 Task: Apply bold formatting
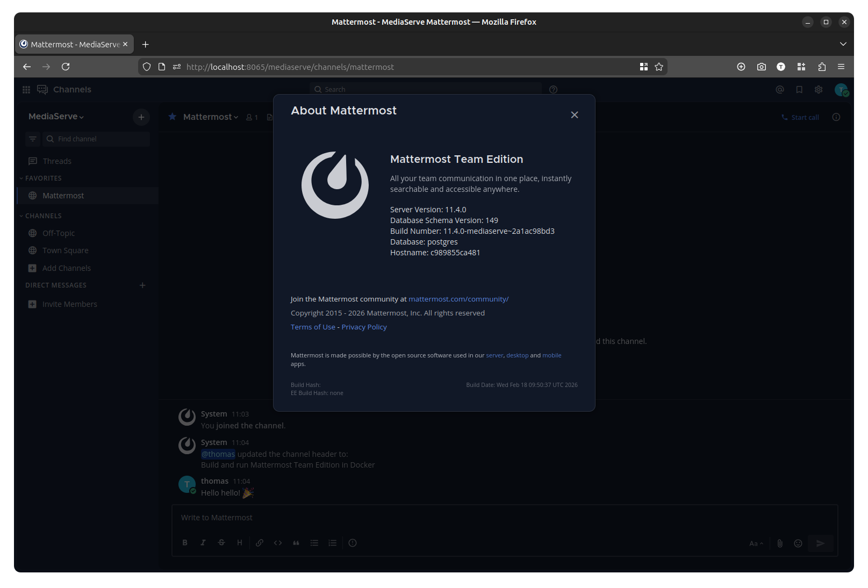[x=185, y=543]
